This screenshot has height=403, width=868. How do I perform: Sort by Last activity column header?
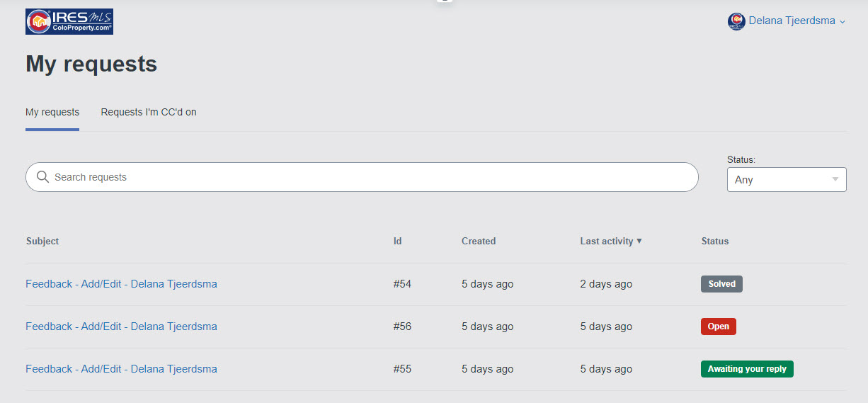pyautogui.click(x=606, y=241)
